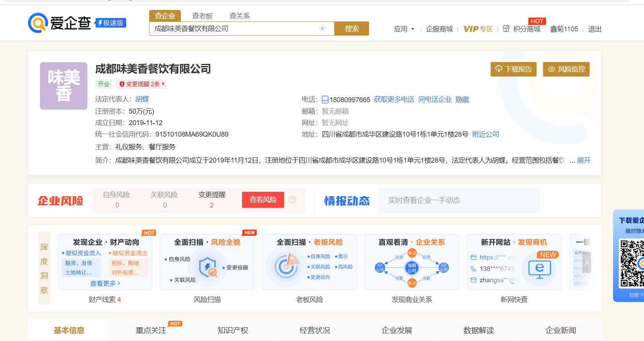Click 发现商业关系 label
644x341 pixels.
(412, 300)
